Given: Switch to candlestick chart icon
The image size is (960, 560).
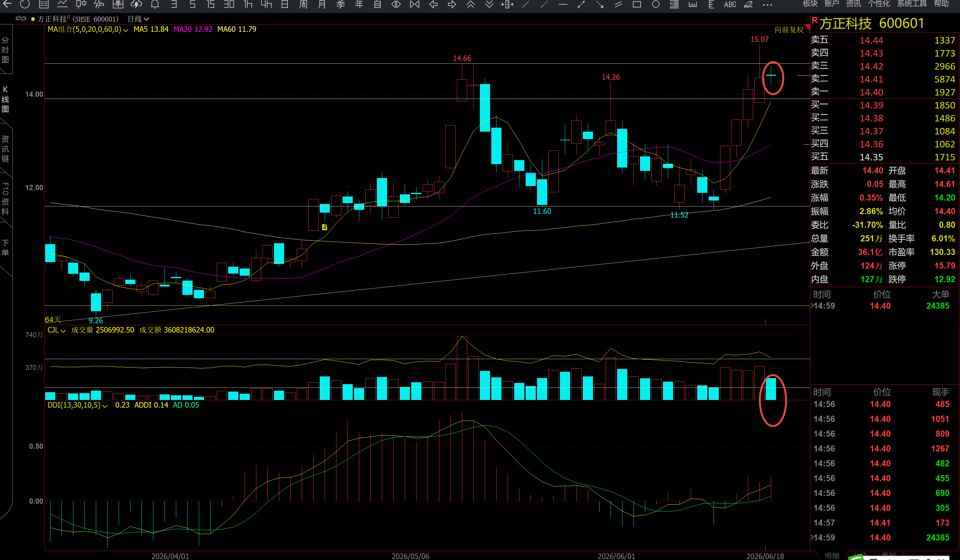Looking at the screenshot, I should [x=81, y=4].
